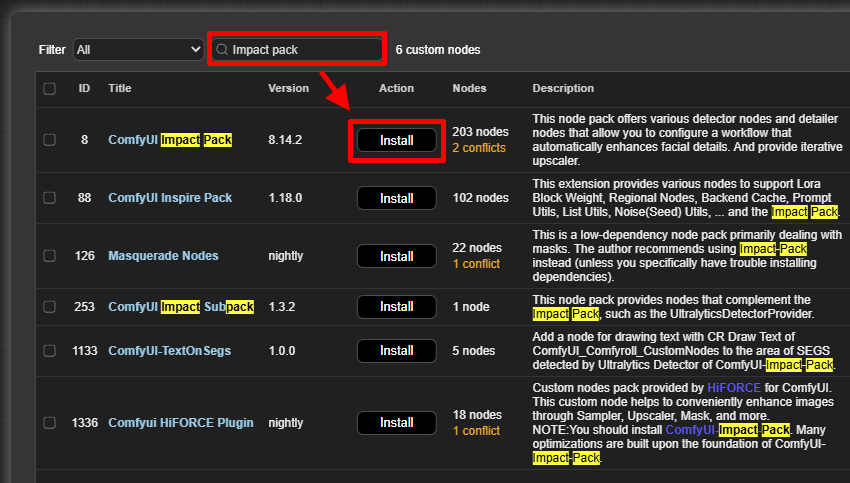Sort by the Action column header

pyautogui.click(x=396, y=88)
